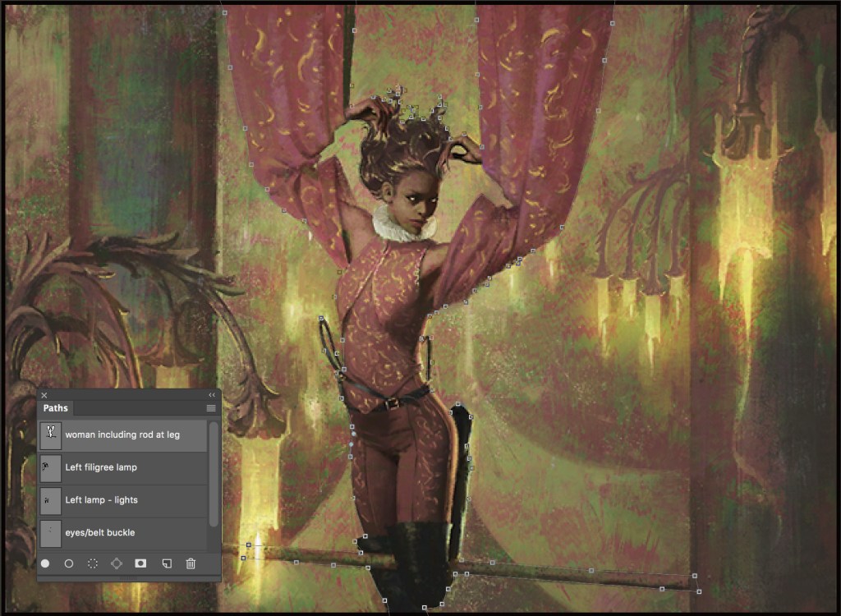Click the Left lamp lights thumbnail
This screenshot has width=841, height=616.
coord(50,500)
